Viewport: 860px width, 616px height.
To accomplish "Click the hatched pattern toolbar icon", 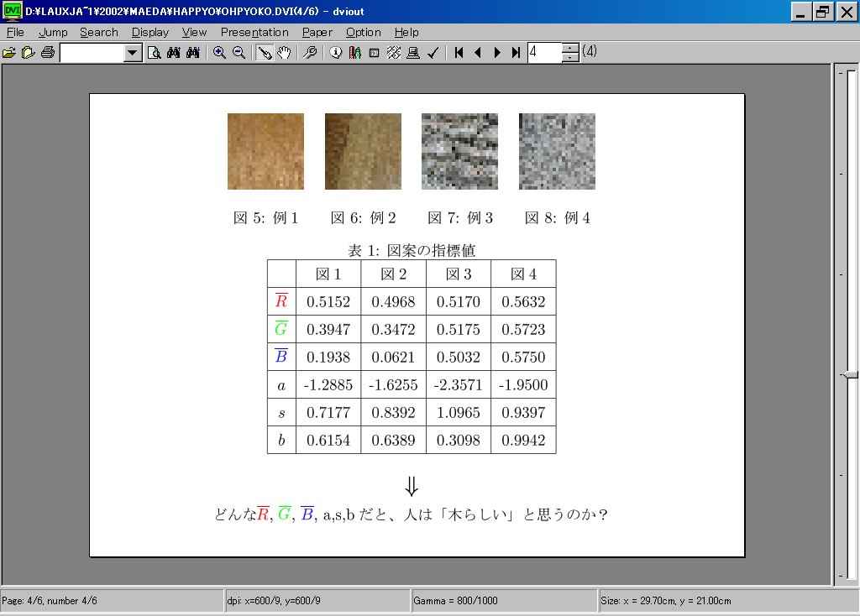I will point(393,53).
